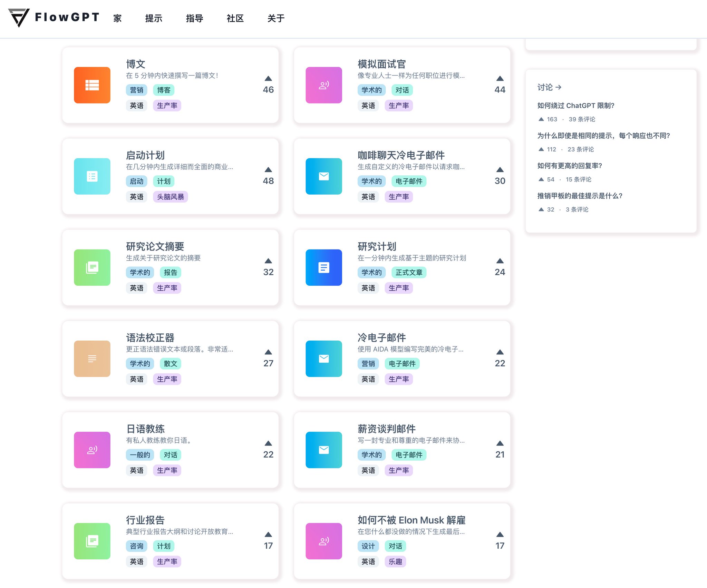This screenshot has height=588, width=707.
Task: Go to the 家 home menu
Action: pos(117,19)
